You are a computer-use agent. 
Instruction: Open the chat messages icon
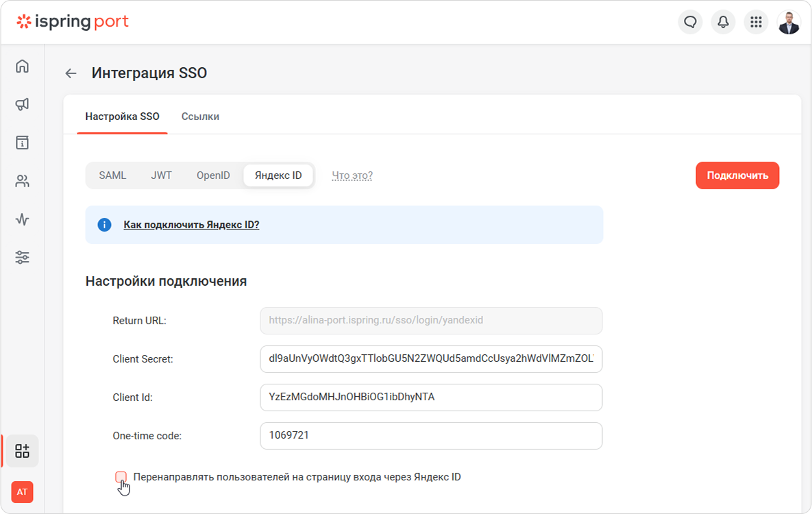(690, 22)
